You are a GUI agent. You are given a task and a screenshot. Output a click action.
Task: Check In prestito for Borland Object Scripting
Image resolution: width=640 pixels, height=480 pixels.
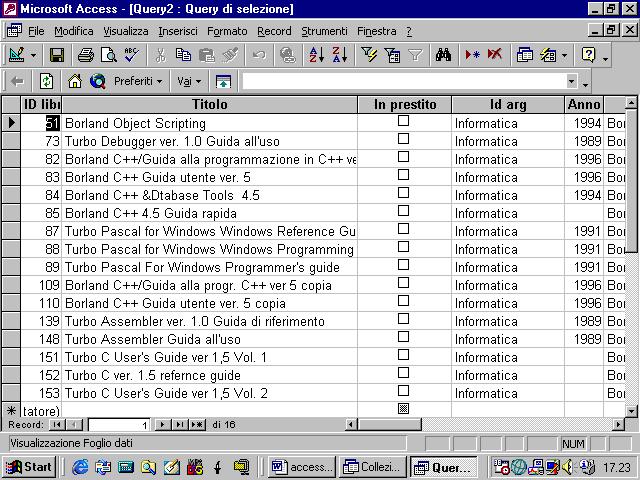tap(403, 121)
